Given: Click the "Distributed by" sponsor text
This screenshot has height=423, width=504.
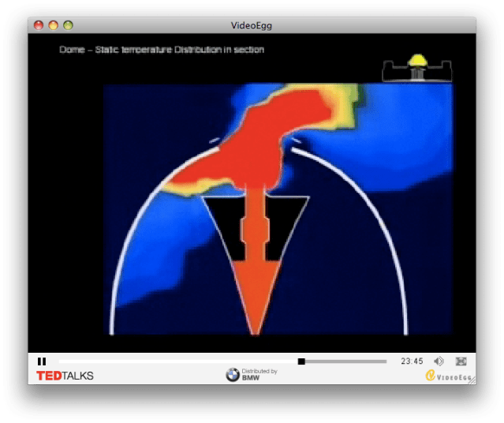Looking at the screenshot, I should [x=259, y=371].
